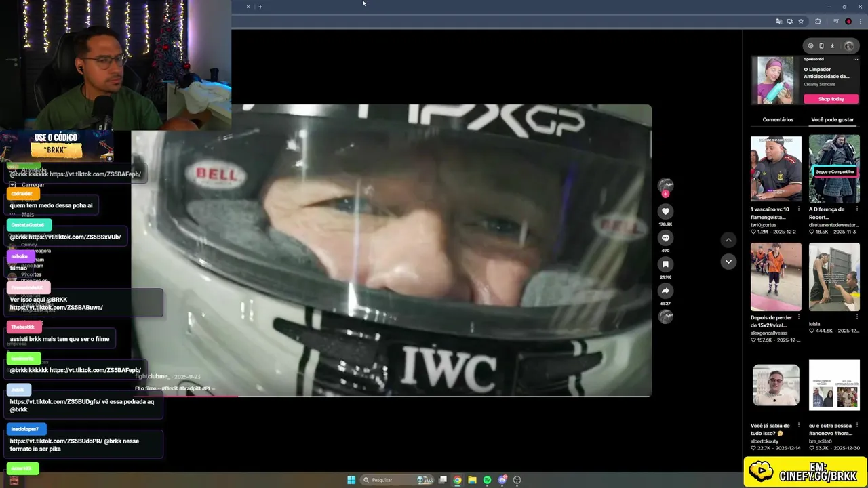Open options dots for 'A Diferença de Robert' video
The image size is (868, 488).
856,209
